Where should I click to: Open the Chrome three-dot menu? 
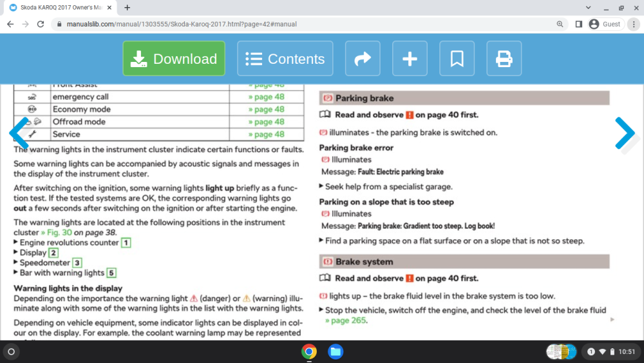click(x=634, y=25)
